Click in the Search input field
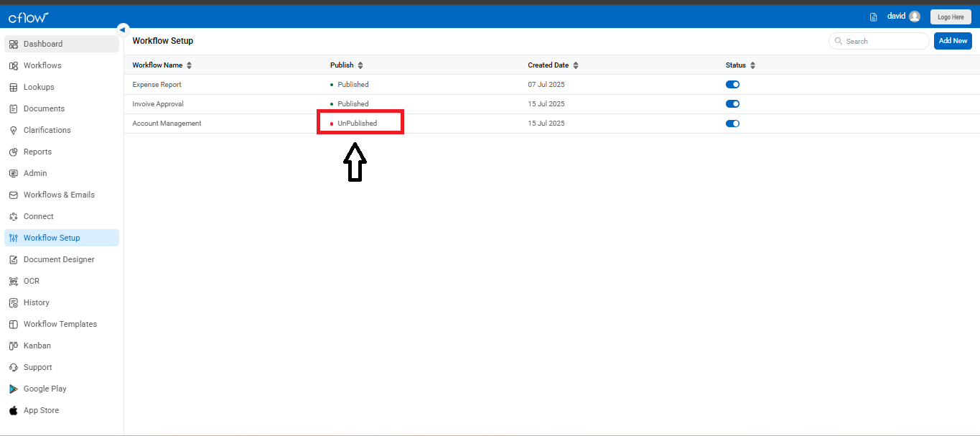The height and width of the screenshot is (436, 980). click(879, 41)
